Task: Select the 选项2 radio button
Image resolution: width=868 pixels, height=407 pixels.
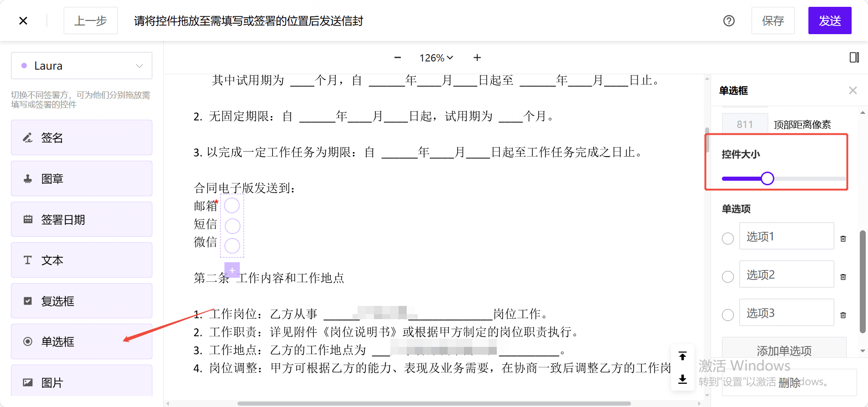Action: [x=728, y=276]
